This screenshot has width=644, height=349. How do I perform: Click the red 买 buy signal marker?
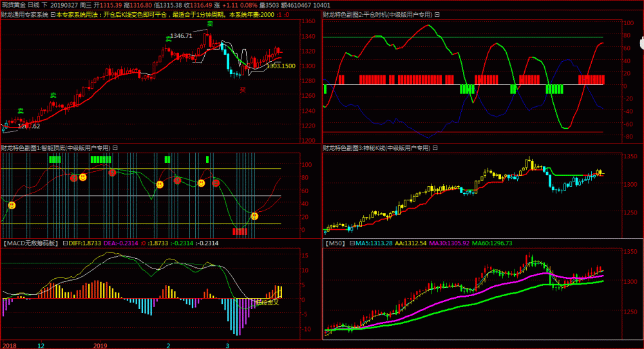(x=243, y=90)
